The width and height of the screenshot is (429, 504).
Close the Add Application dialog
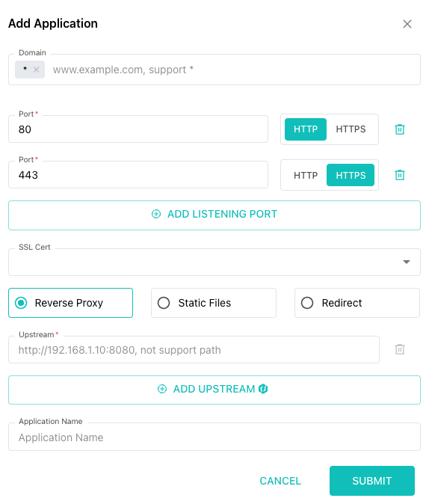point(407,24)
